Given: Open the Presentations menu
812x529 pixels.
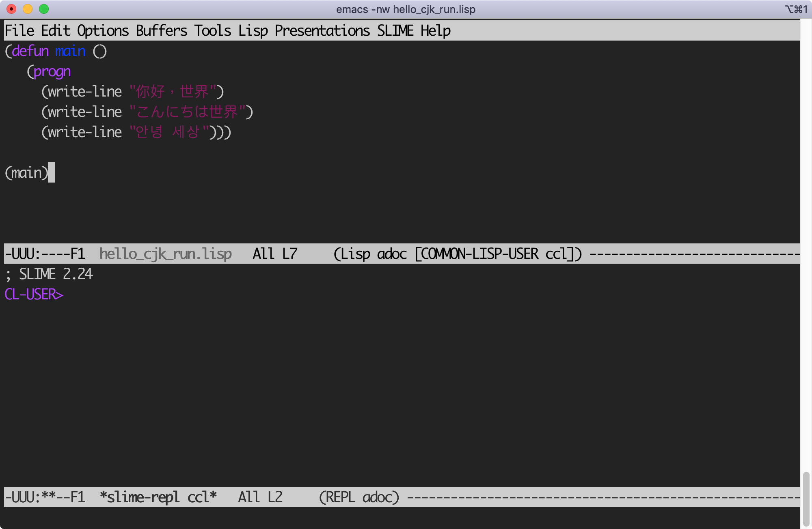Looking at the screenshot, I should point(322,31).
